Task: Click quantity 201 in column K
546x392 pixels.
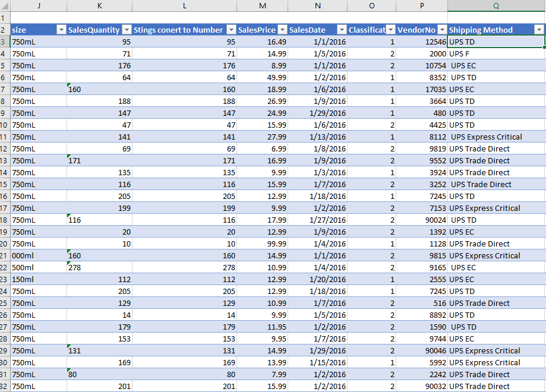Action: (x=100, y=386)
